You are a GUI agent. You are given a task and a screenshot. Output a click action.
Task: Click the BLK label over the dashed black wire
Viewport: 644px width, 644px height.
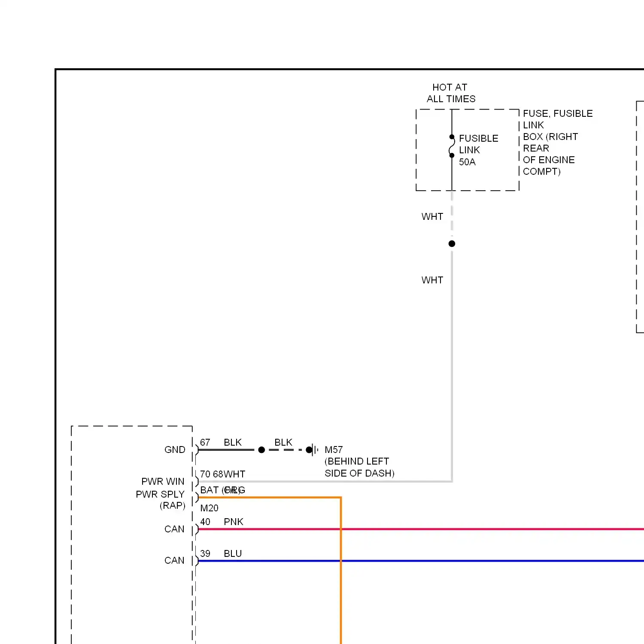click(283, 442)
